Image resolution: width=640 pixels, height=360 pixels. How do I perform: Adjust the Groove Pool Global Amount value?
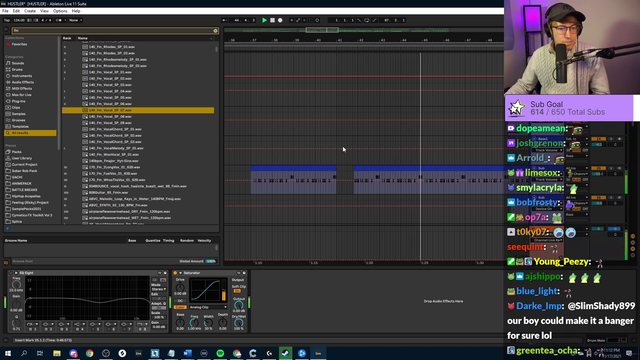point(211,261)
